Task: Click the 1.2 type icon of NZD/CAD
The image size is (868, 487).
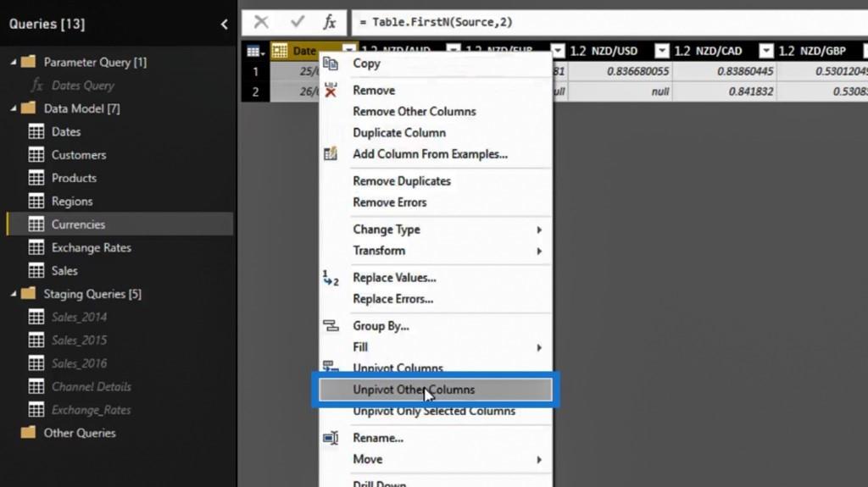Action: pos(682,52)
